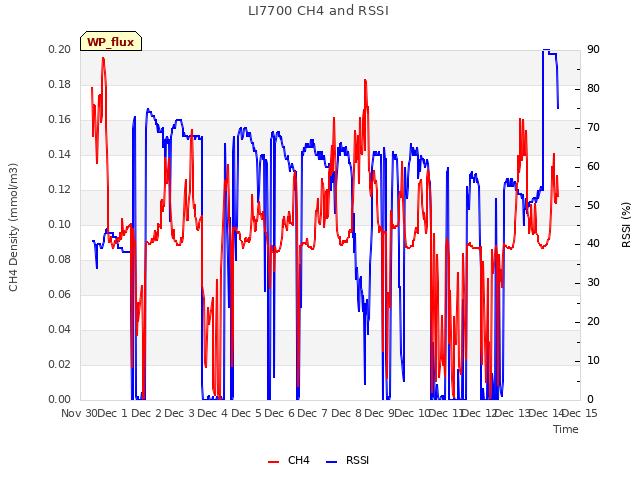Click the 90 right axis value
The height and width of the screenshot is (480, 640).
pos(593,49)
